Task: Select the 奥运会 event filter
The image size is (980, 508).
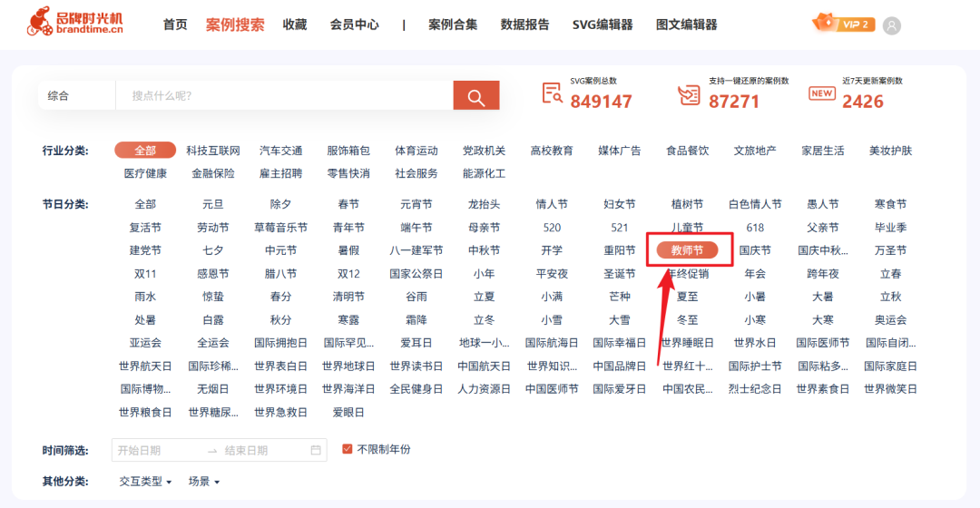Action: 891,320
